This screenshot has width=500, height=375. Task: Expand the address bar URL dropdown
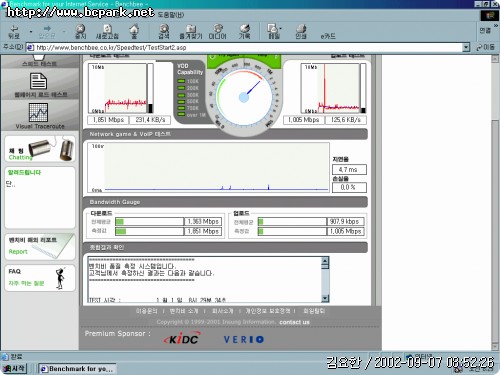tap(466, 48)
